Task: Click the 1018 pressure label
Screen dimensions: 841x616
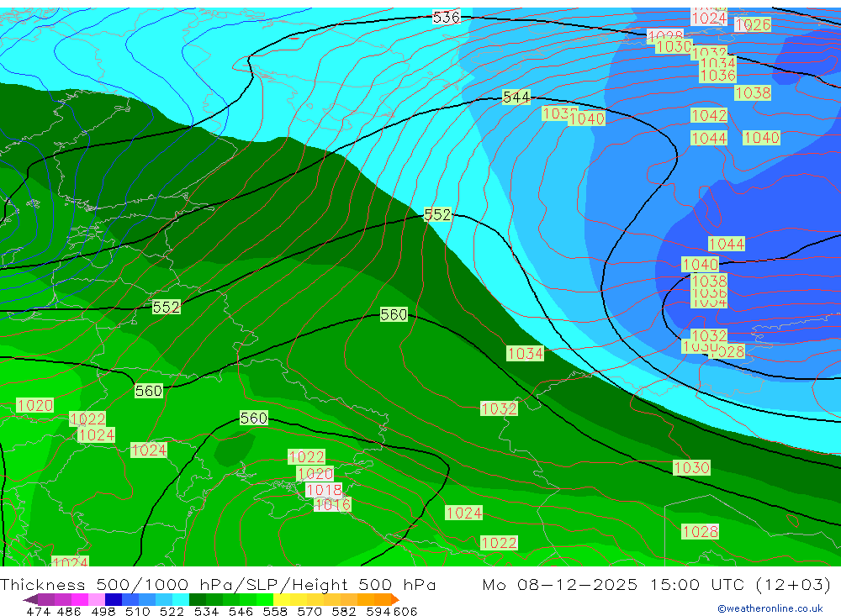Action: coord(324,490)
